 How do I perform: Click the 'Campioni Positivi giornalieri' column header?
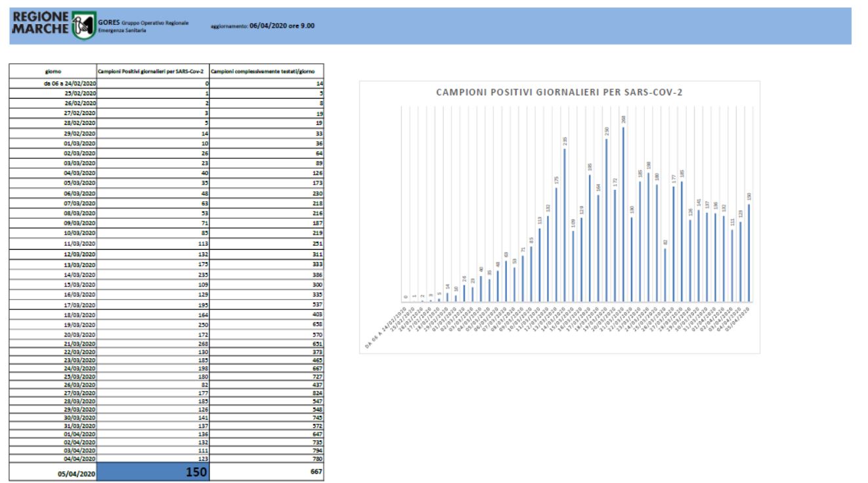(152, 71)
